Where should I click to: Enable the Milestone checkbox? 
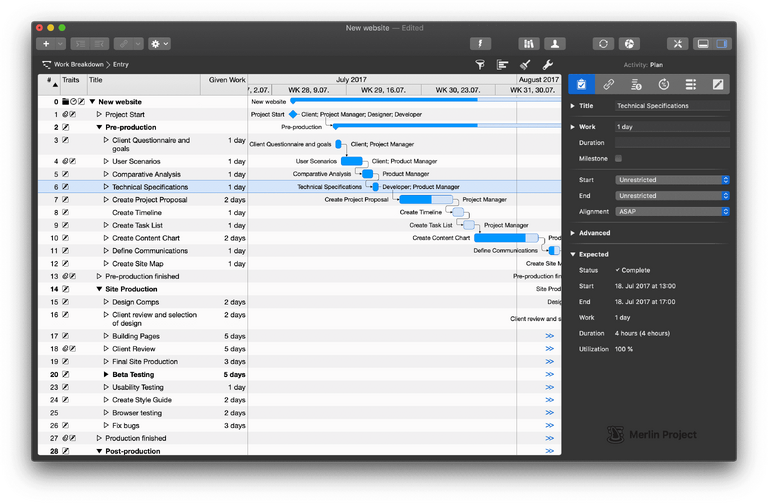click(x=619, y=158)
